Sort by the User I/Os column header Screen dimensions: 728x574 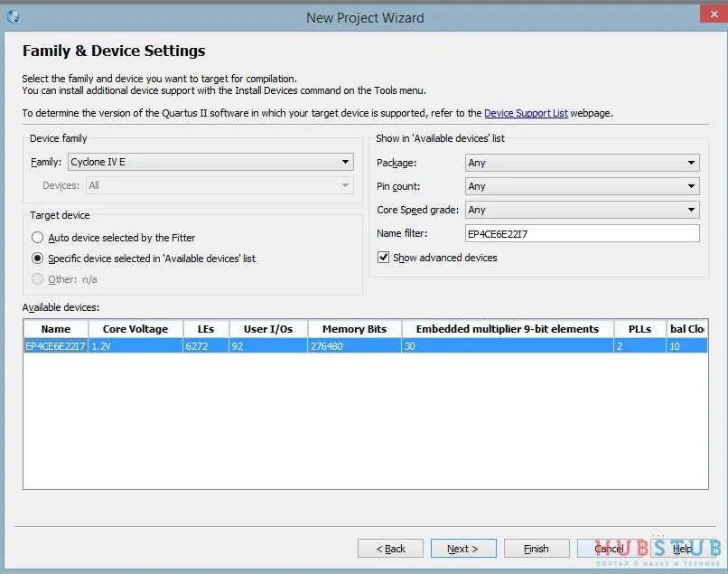[268, 329]
